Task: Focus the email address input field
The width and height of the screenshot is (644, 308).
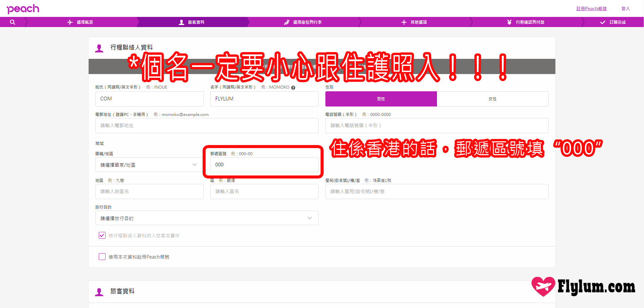Action: pos(207,125)
